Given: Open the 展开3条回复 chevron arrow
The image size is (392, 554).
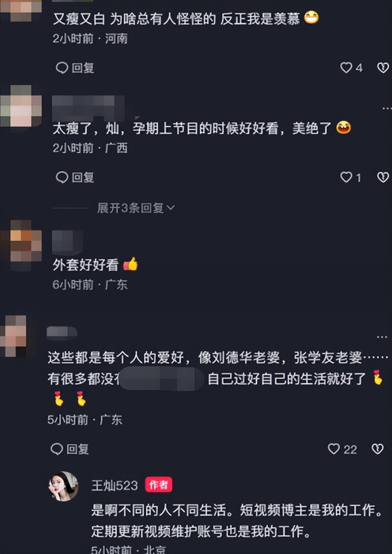Looking at the screenshot, I should 170,208.
